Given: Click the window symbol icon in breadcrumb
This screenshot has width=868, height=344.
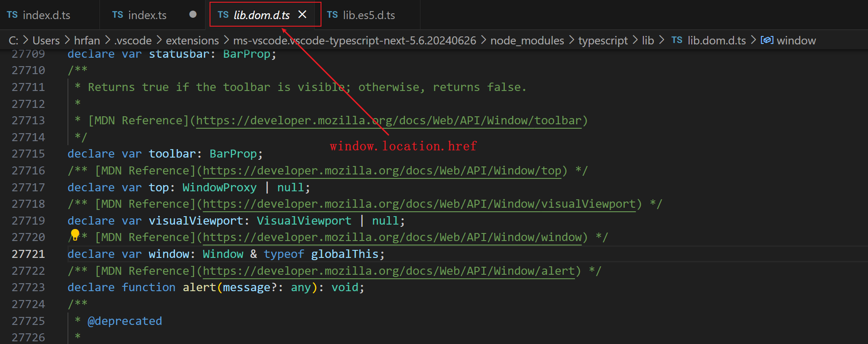Looking at the screenshot, I should pos(767,40).
